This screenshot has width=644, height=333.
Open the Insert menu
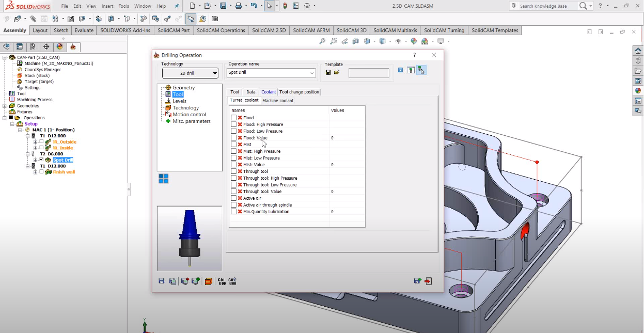pos(107,6)
